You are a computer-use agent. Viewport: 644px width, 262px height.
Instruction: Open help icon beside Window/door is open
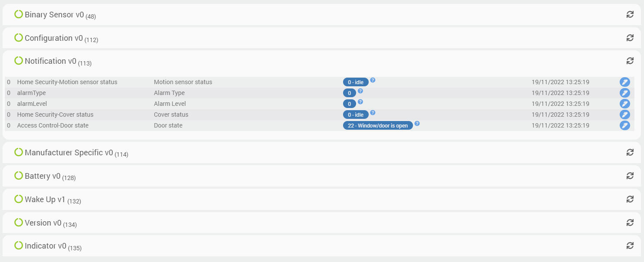[417, 124]
